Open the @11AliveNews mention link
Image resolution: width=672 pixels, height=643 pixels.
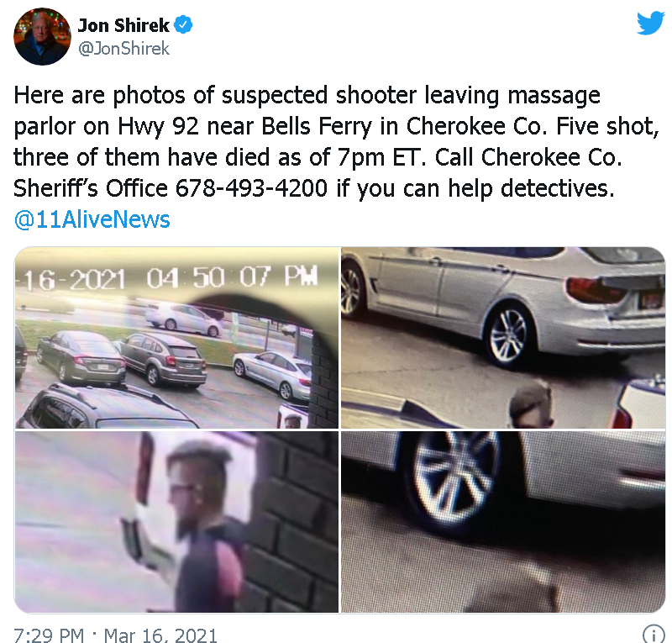pyautogui.click(x=92, y=219)
